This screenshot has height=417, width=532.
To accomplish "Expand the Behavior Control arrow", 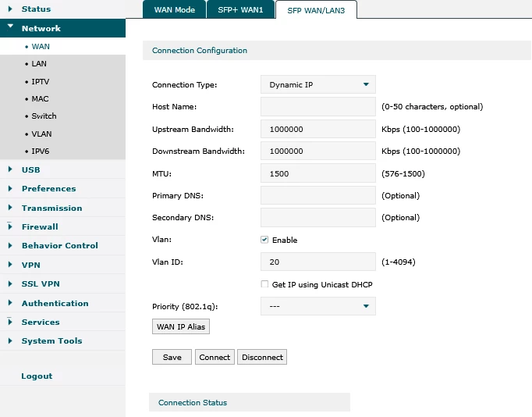I will (x=10, y=245).
